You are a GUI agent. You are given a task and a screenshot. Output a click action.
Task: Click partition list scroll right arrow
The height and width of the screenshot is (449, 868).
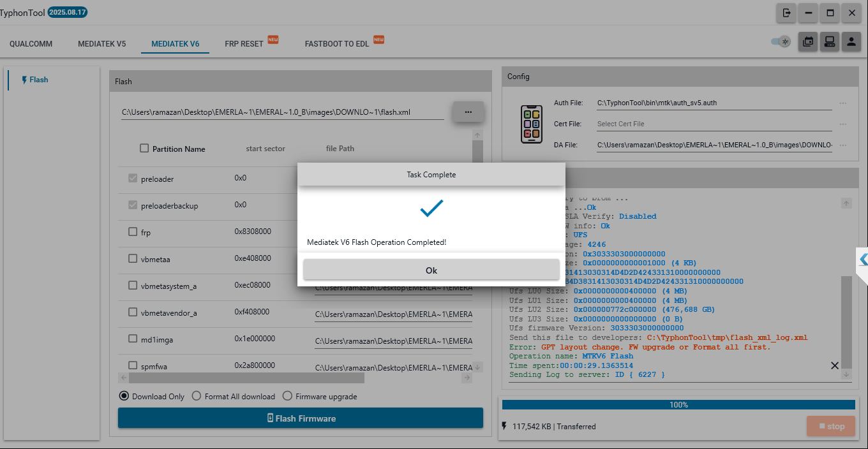[x=467, y=378]
